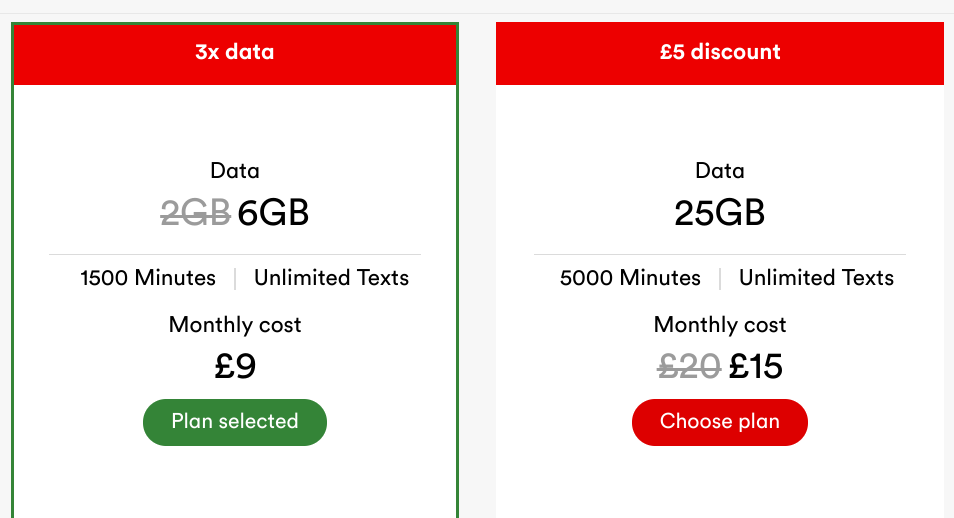Image resolution: width=954 pixels, height=518 pixels.
Task: Click separator between 5000 Minutes and Unlimited Texts
Action: [x=720, y=278]
